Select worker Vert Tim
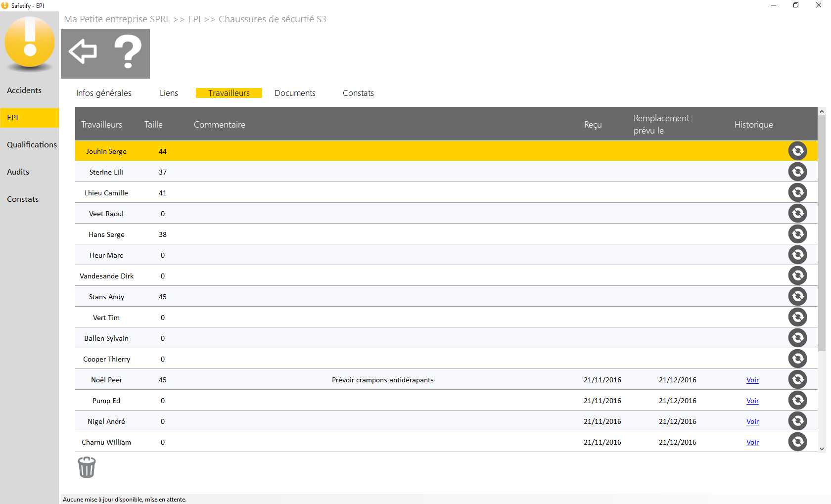 pos(106,318)
